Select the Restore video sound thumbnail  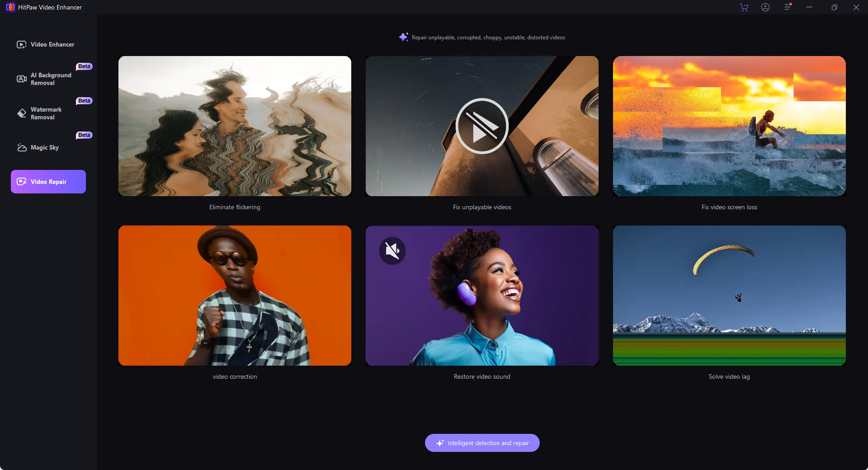click(482, 296)
